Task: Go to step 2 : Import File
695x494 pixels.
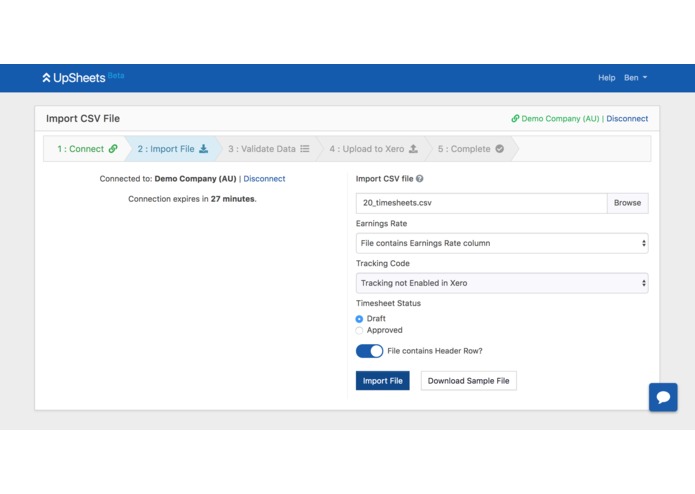Action: pos(172,149)
